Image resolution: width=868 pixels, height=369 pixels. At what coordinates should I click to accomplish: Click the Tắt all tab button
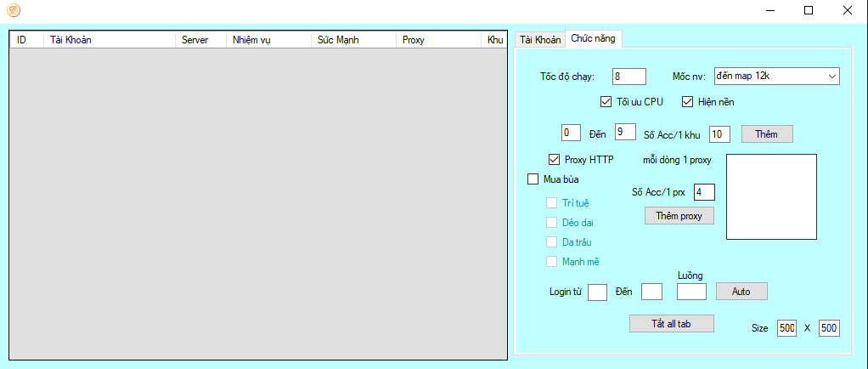point(672,324)
